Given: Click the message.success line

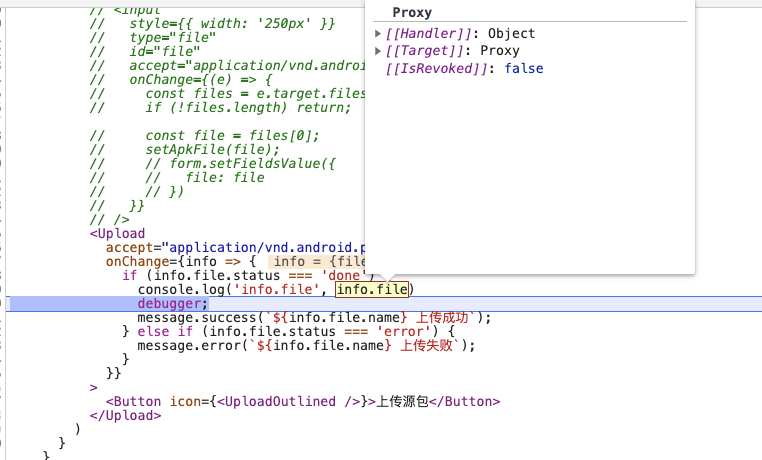Looking at the screenshot, I should [x=314, y=318].
